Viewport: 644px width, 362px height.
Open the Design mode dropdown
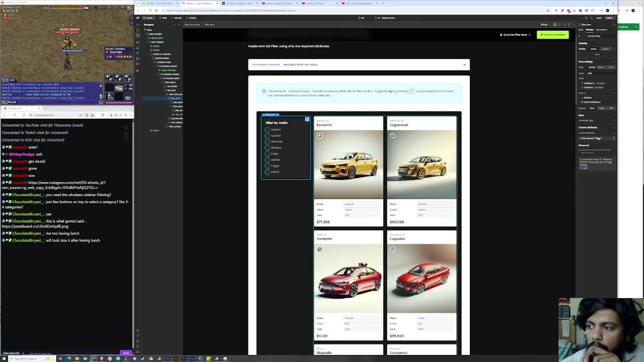(x=149, y=18)
